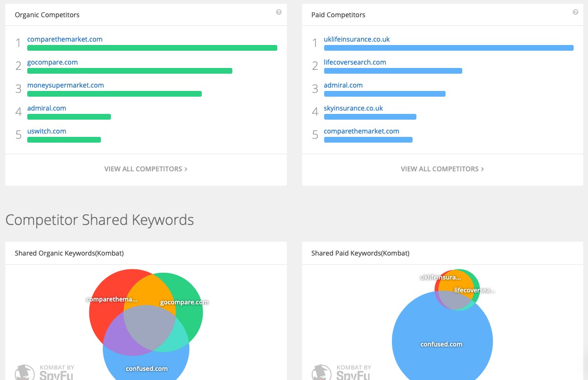This screenshot has width=588, height=380.
Task: Click the help icon in Organic Competitors card
Action: (x=279, y=12)
